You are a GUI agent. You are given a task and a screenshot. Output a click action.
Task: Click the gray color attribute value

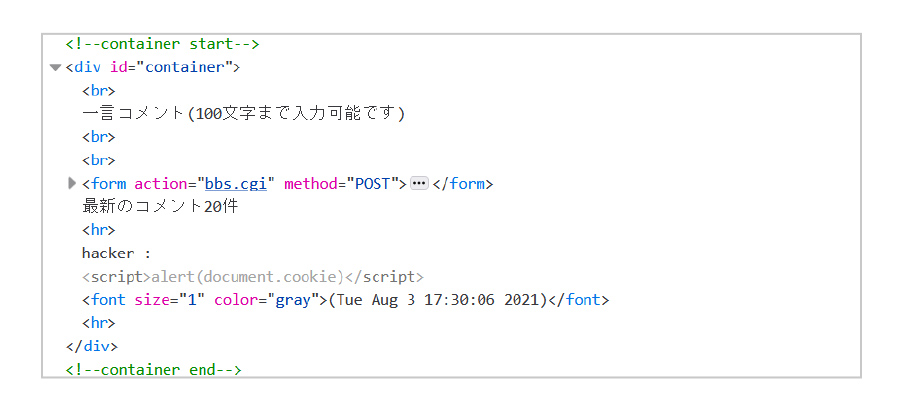point(293,300)
